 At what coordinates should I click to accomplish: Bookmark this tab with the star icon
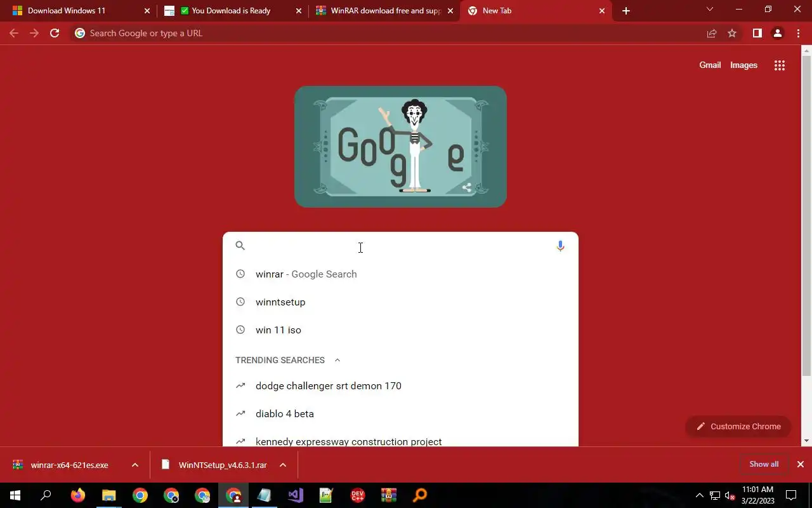[x=732, y=33]
